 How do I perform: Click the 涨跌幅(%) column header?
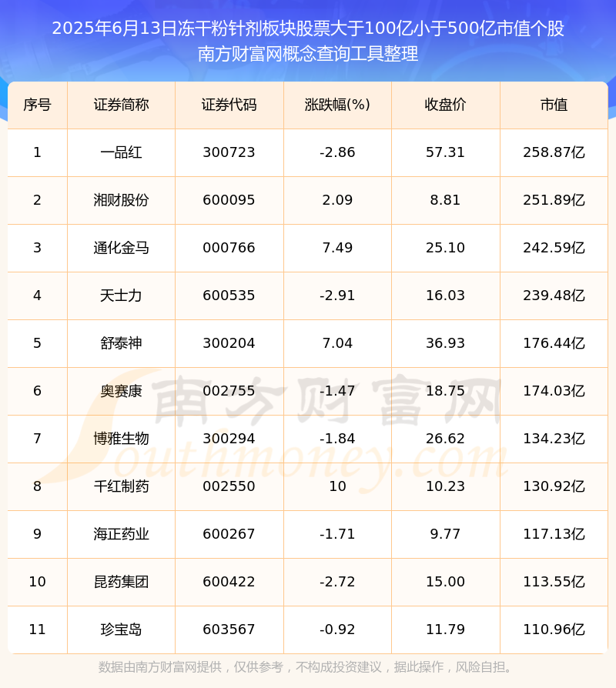(x=337, y=105)
